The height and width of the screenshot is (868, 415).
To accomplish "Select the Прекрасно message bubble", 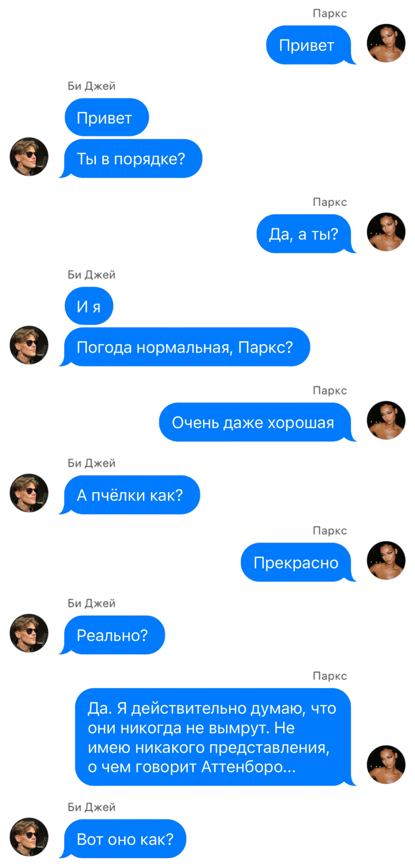I will (298, 562).
